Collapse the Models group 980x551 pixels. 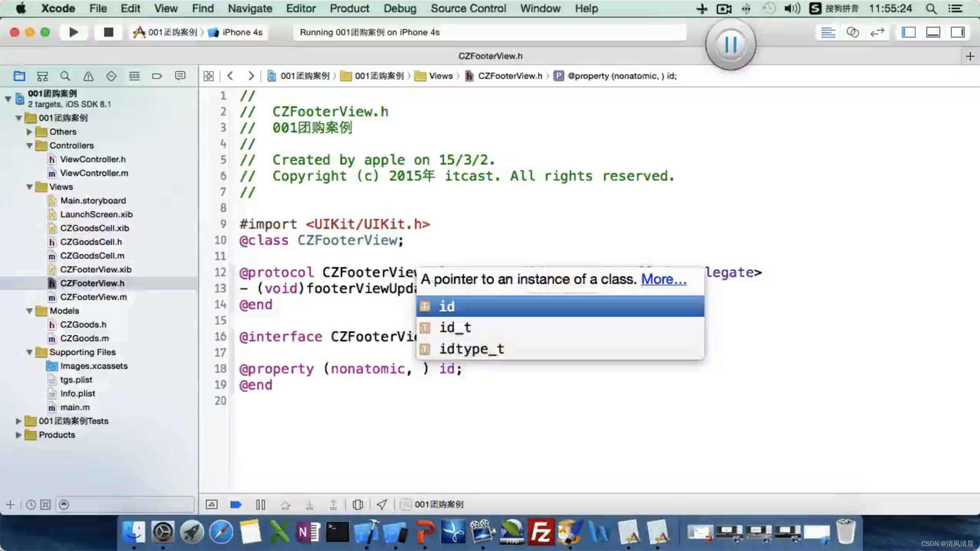pos(29,311)
